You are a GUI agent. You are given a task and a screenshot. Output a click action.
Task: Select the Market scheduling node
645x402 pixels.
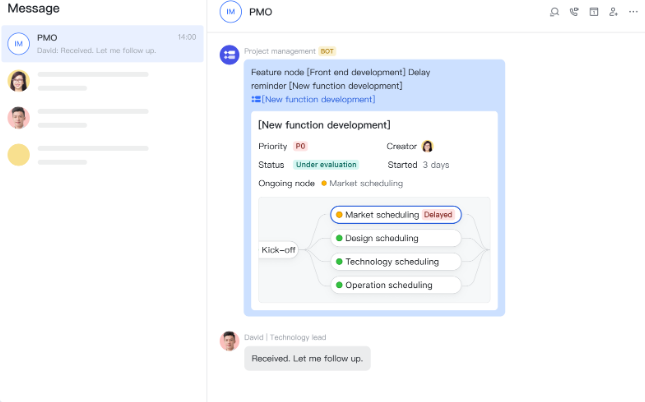(396, 215)
